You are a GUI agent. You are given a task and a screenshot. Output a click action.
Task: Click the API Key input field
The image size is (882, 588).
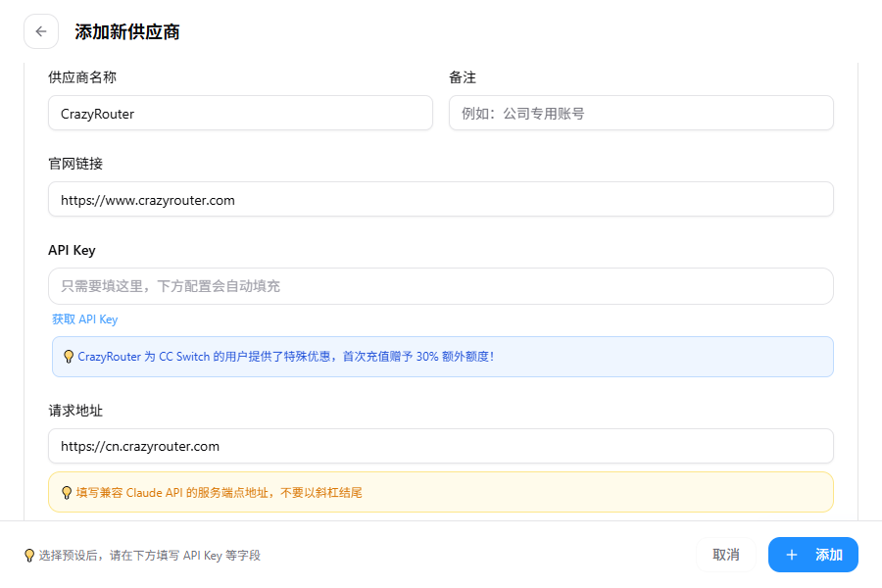441,286
